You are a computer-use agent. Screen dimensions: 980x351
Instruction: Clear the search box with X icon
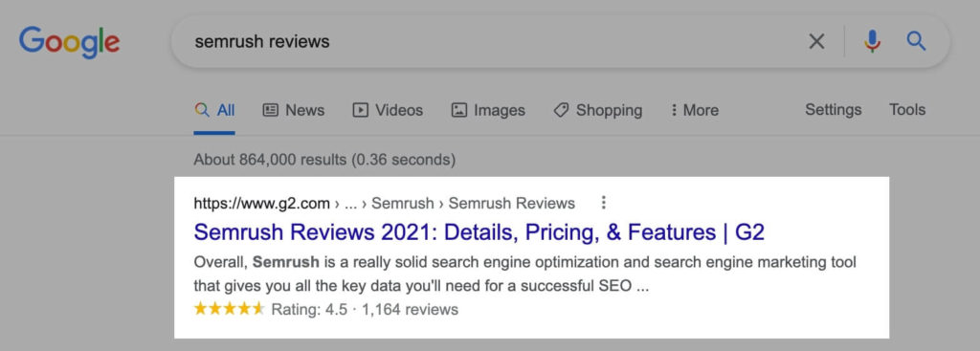pyautogui.click(x=816, y=42)
